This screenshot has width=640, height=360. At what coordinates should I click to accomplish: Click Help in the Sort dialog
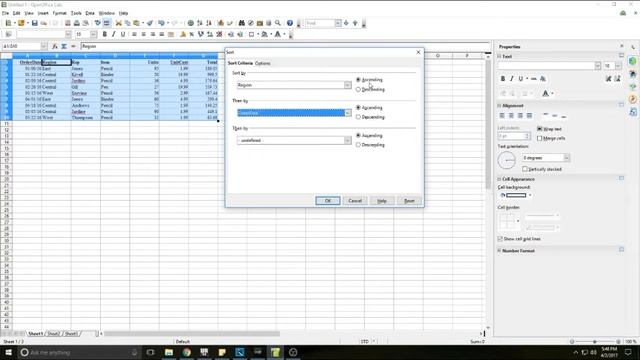point(382,201)
